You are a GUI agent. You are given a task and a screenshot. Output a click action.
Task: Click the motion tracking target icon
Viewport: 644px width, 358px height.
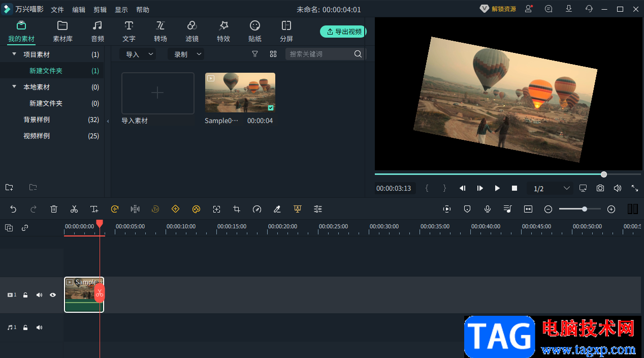pyautogui.click(x=216, y=209)
